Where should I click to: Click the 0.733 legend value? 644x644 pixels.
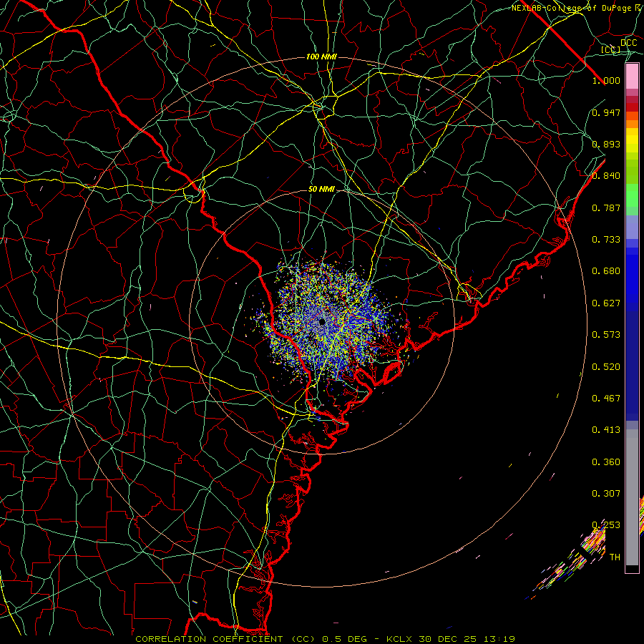(606, 240)
